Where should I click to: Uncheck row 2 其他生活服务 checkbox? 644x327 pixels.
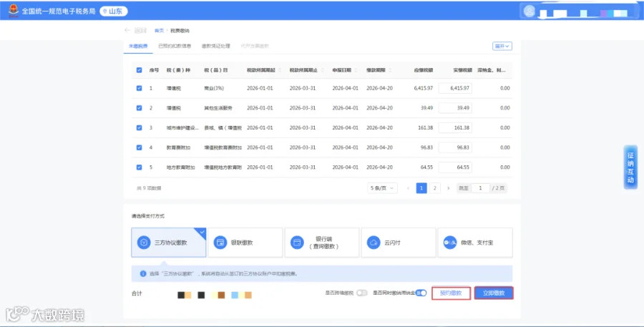[140, 108]
